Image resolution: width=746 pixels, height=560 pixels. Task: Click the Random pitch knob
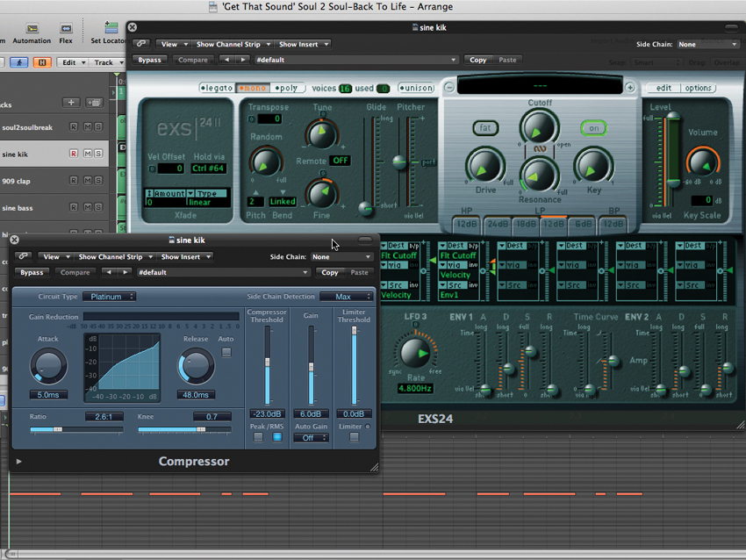266,162
